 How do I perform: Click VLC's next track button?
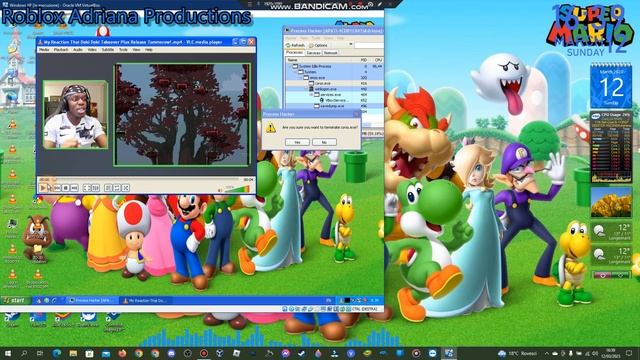74,188
